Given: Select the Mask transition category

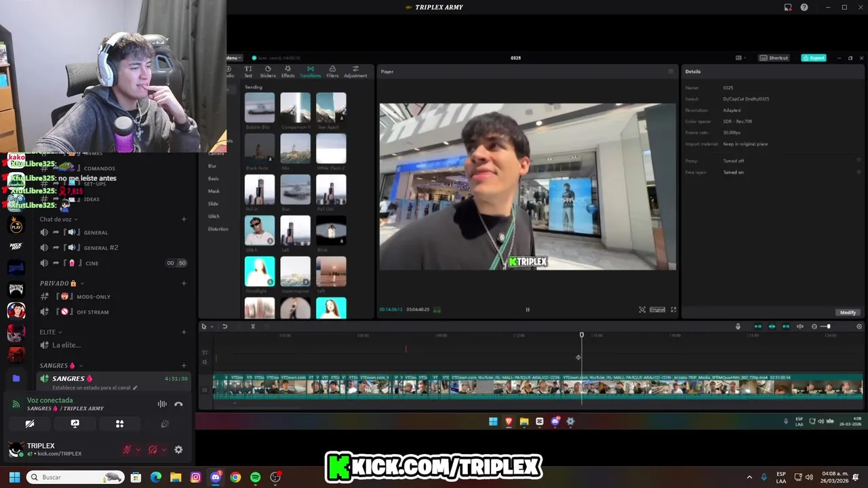Looking at the screenshot, I should [214, 191].
